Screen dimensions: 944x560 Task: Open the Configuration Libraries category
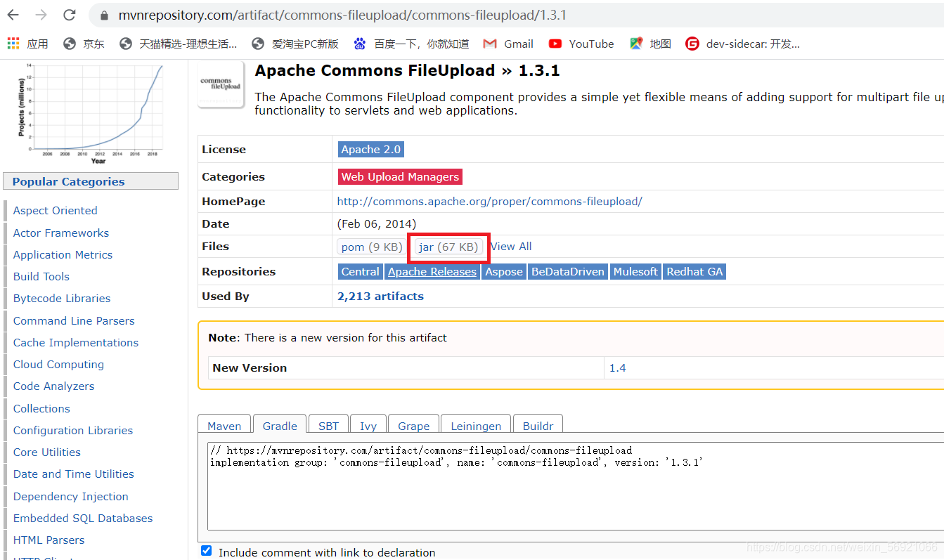73,430
